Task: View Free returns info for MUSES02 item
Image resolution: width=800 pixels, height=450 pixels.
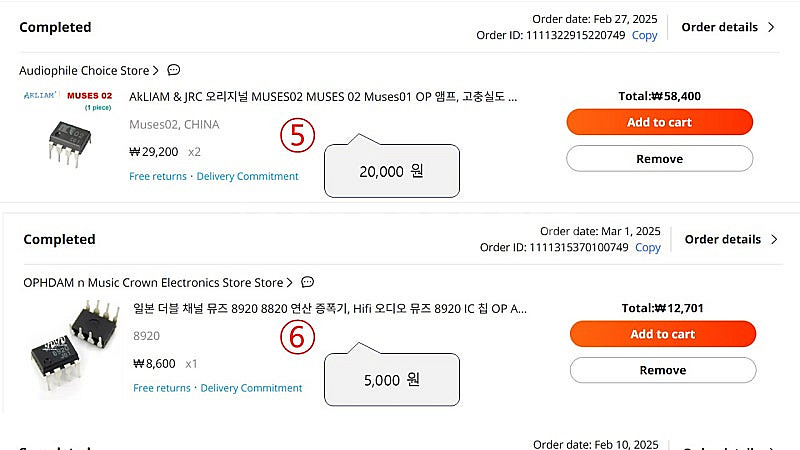Action: 158,176
